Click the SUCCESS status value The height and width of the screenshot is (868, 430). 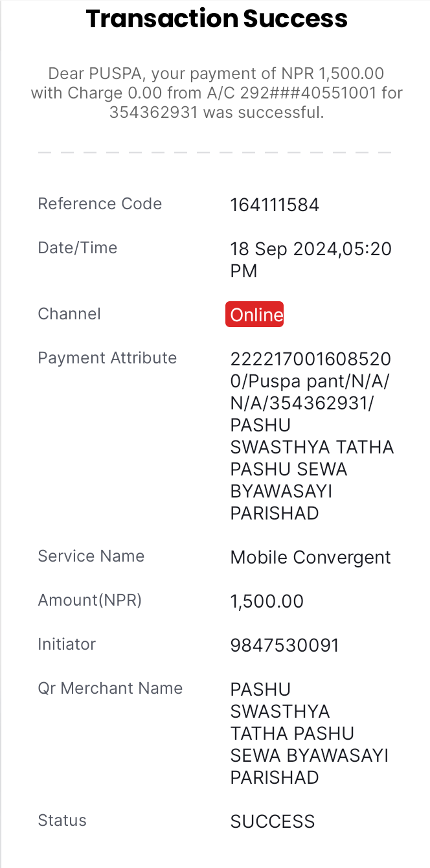click(x=273, y=822)
